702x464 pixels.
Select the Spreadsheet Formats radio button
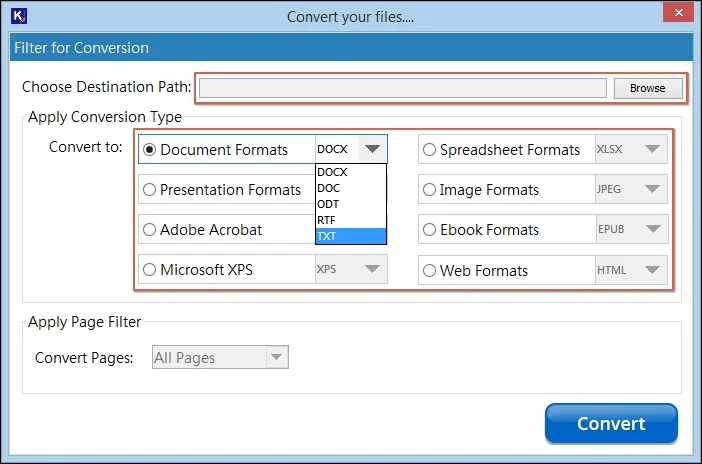pos(429,150)
